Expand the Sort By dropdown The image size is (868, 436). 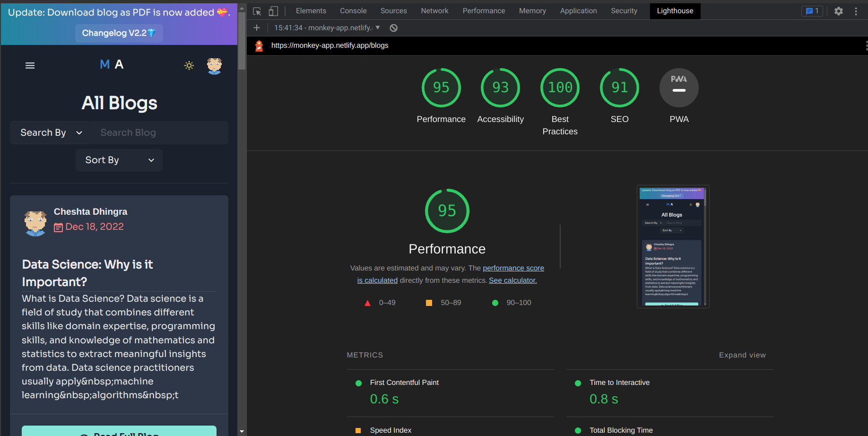click(x=119, y=160)
